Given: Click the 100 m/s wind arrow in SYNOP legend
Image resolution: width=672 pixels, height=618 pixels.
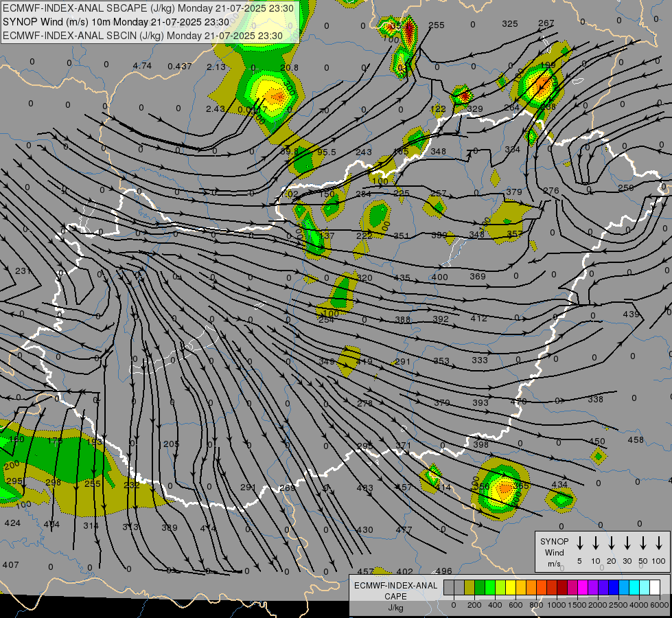Looking at the screenshot, I should pyautogui.click(x=659, y=543).
